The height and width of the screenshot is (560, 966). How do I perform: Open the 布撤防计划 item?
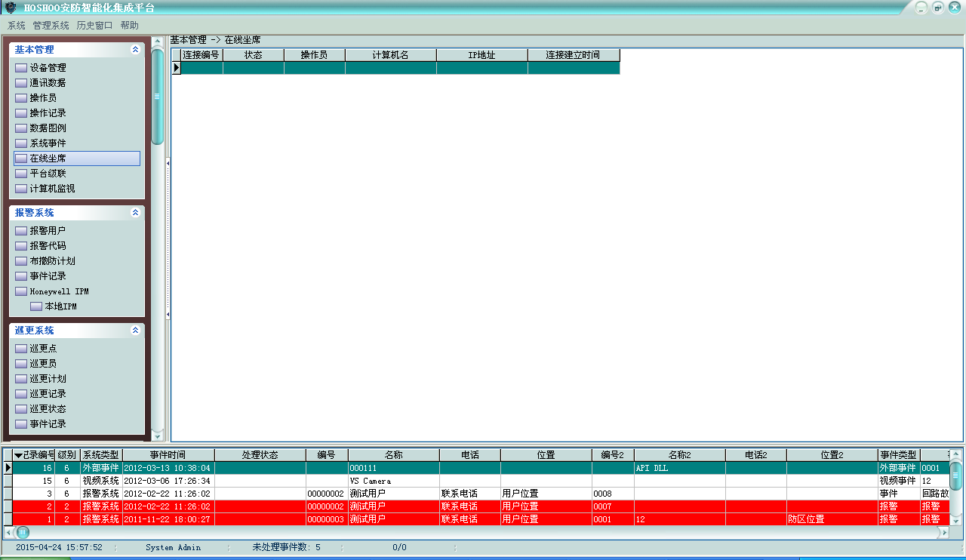coord(52,261)
